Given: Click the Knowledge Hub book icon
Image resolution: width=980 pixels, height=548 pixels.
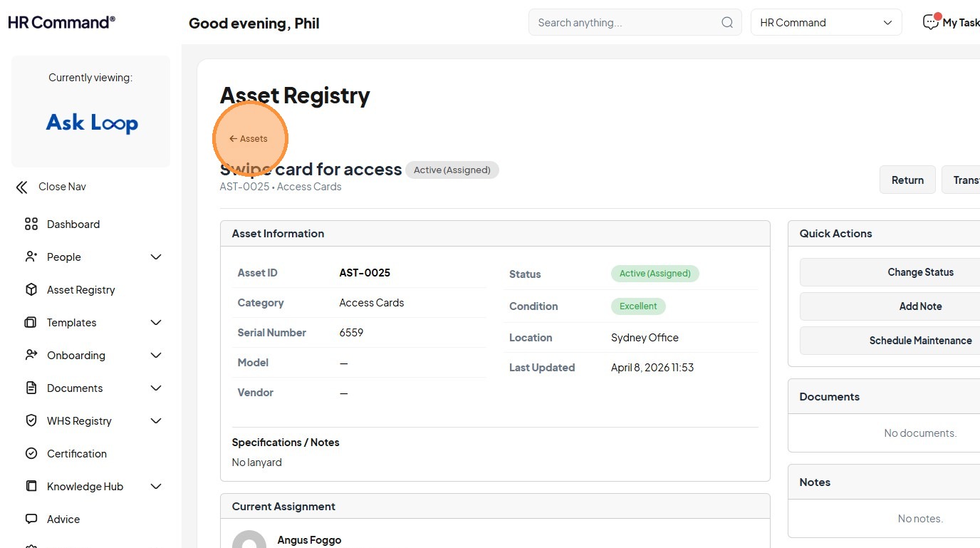Looking at the screenshot, I should (31, 487).
